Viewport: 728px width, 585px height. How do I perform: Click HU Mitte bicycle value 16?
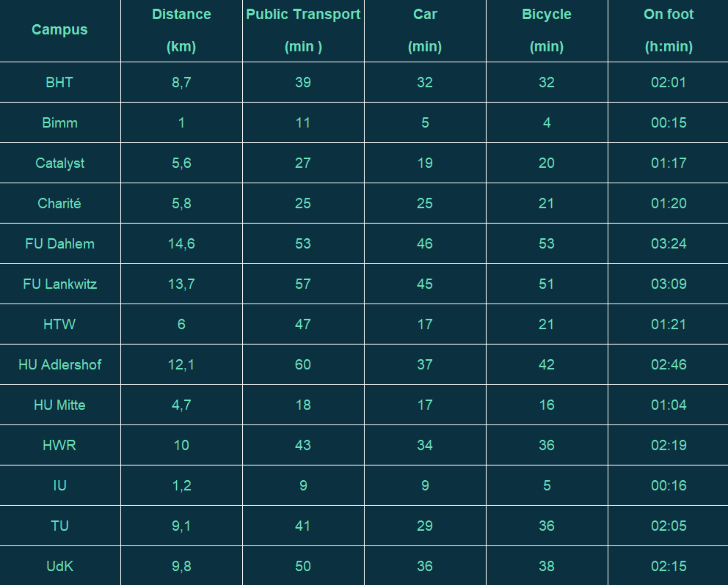coord(546,405)
